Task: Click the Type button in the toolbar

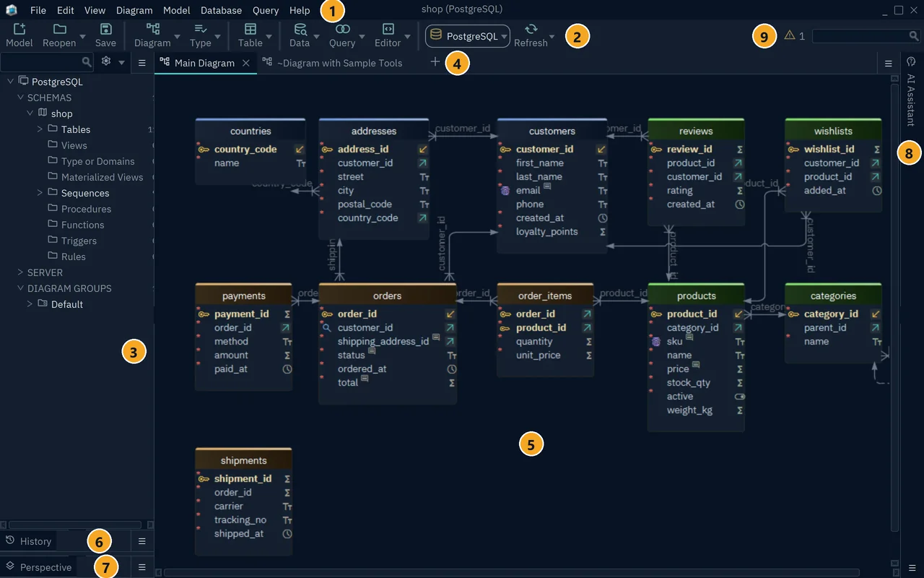Action: coord(201,35)
